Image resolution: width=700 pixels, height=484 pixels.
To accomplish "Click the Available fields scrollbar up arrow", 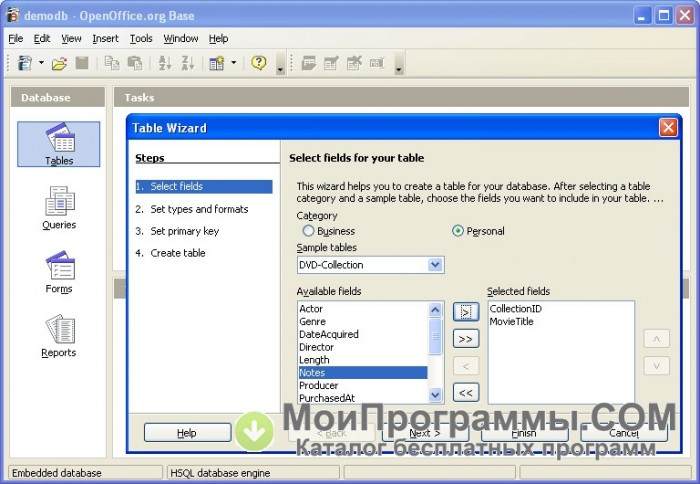I will click(435, 309).
